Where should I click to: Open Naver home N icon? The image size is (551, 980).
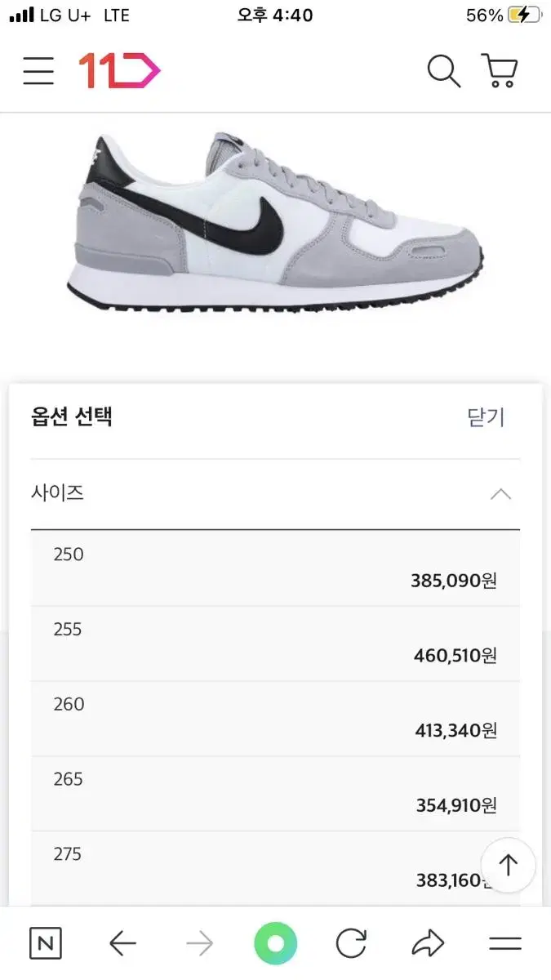click(x=46, y=944)
